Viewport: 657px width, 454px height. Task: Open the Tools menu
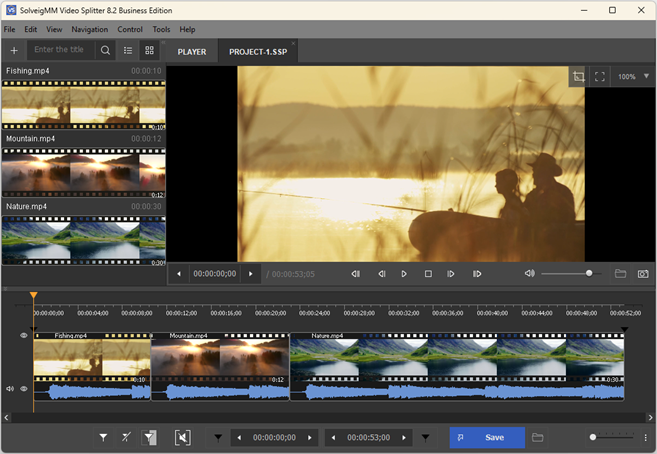[x=161, y=29]
